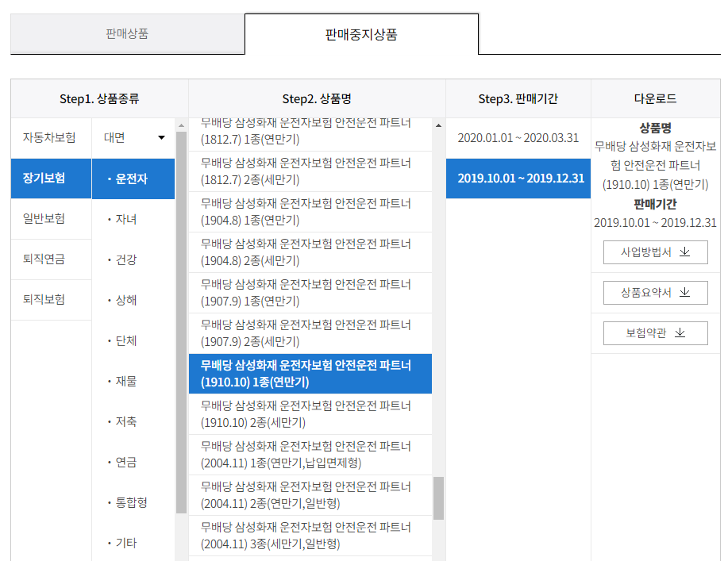This screenshot has width=728, height=561.
Task: Select product (1910.10) 2종(세만기)
Action: coord(310,414)
